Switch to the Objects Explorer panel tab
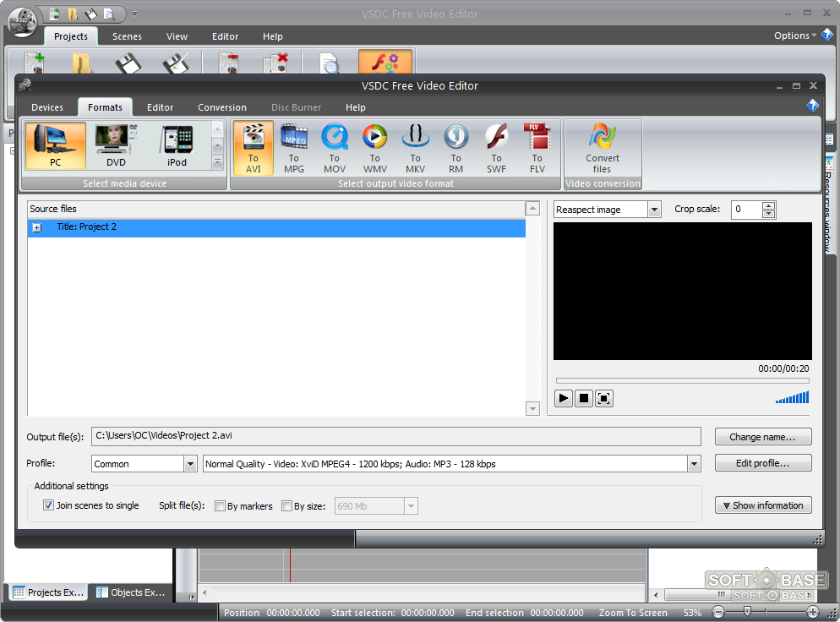 (131, 592)
